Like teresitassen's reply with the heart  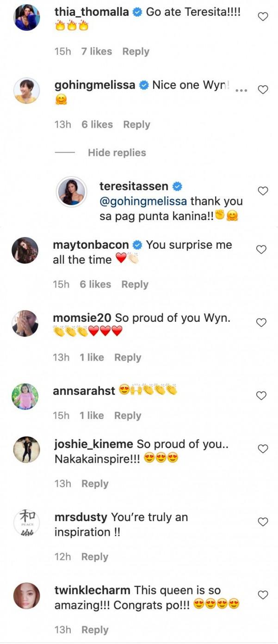coord(263,191)
